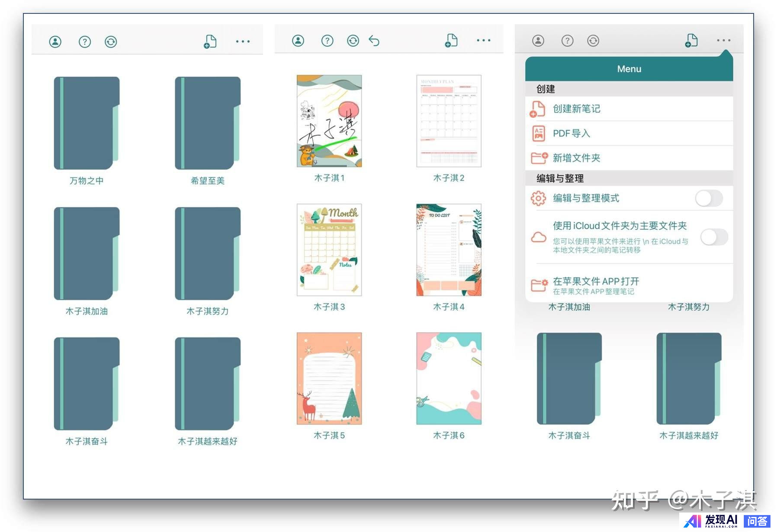The width and height of the screenshot is (777, 532).
Task: Open profile icon in right panel toolbar
Action: point(538,41)
